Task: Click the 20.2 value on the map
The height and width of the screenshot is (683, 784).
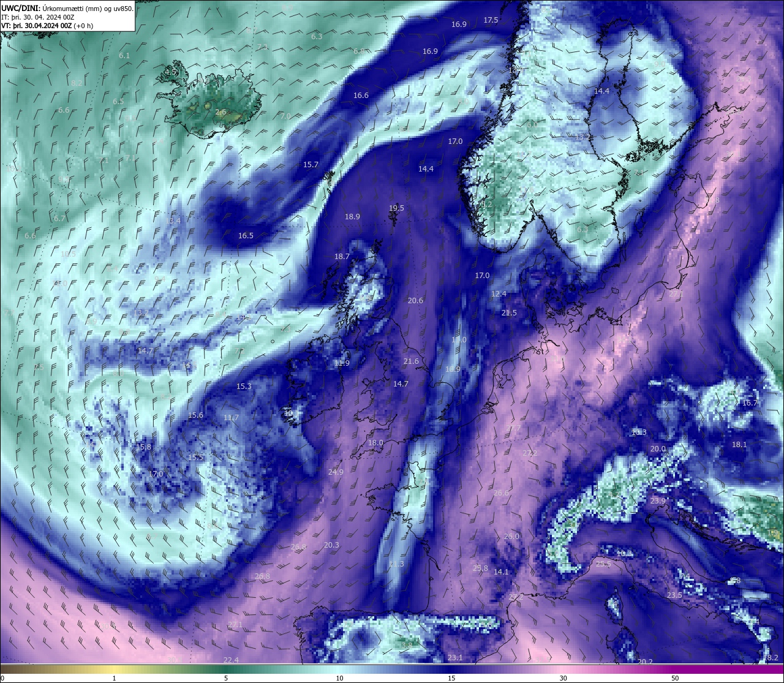Action: (645, 662)
